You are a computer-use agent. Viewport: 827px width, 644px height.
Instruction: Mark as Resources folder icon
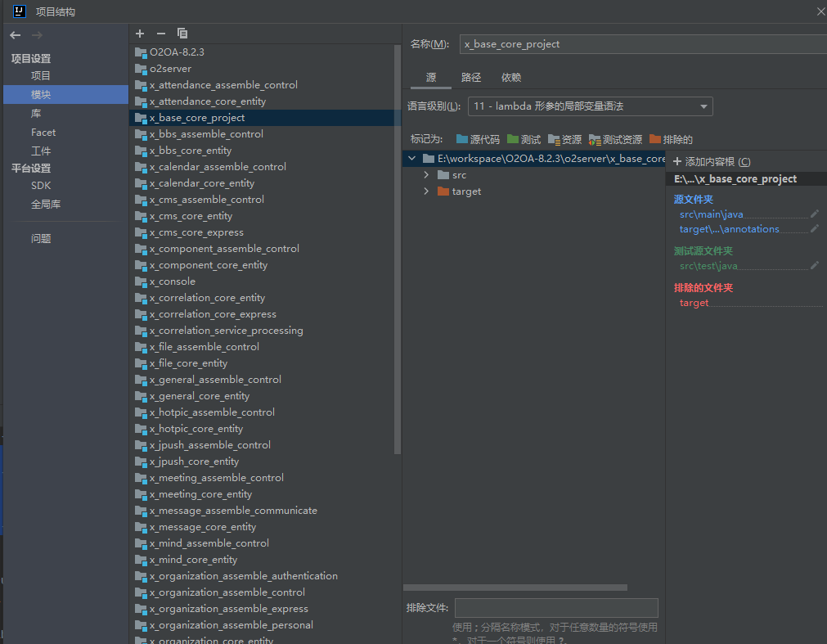[565, 139]
